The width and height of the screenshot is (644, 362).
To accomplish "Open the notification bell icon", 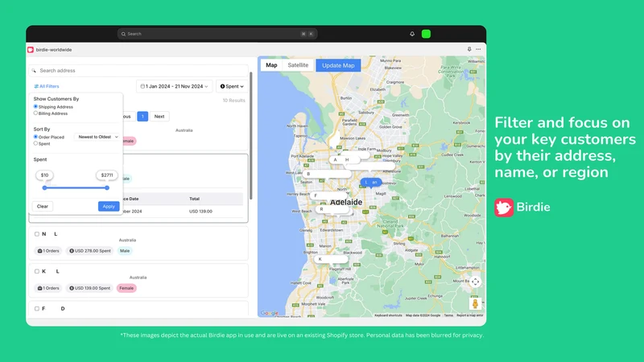I will point(412,34).
